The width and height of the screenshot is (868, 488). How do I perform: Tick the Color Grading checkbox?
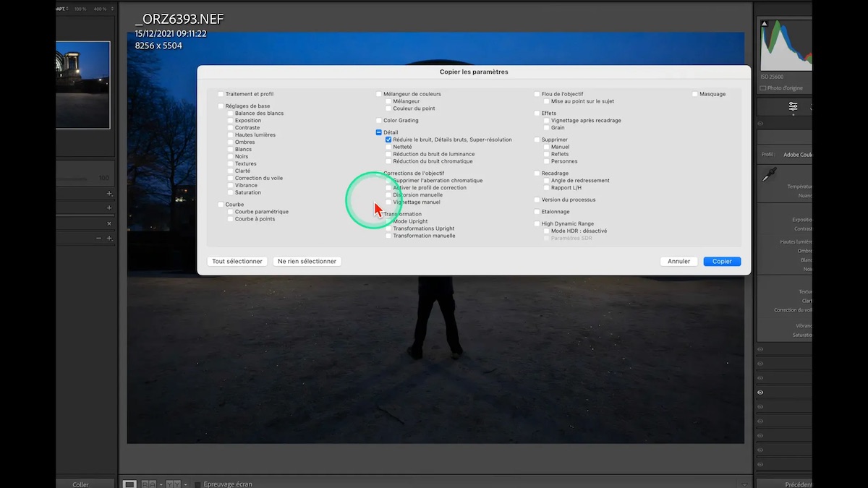click(x=378, y=121)
